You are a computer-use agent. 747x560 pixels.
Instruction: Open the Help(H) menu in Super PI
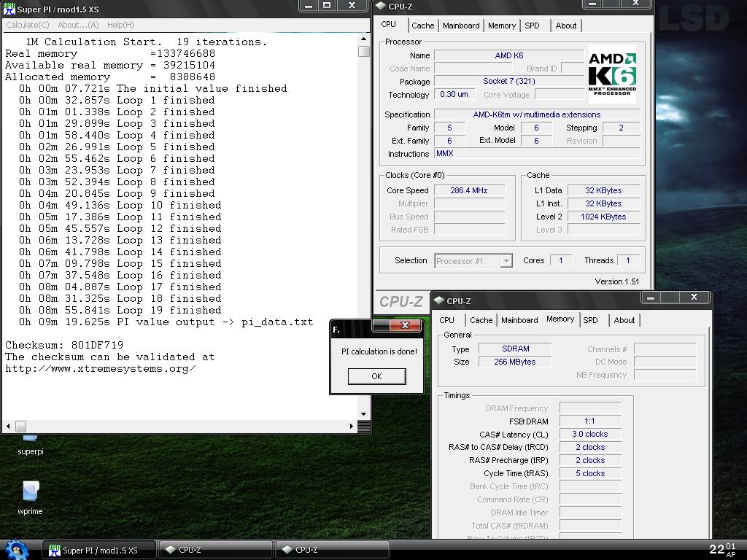(120, 25)
